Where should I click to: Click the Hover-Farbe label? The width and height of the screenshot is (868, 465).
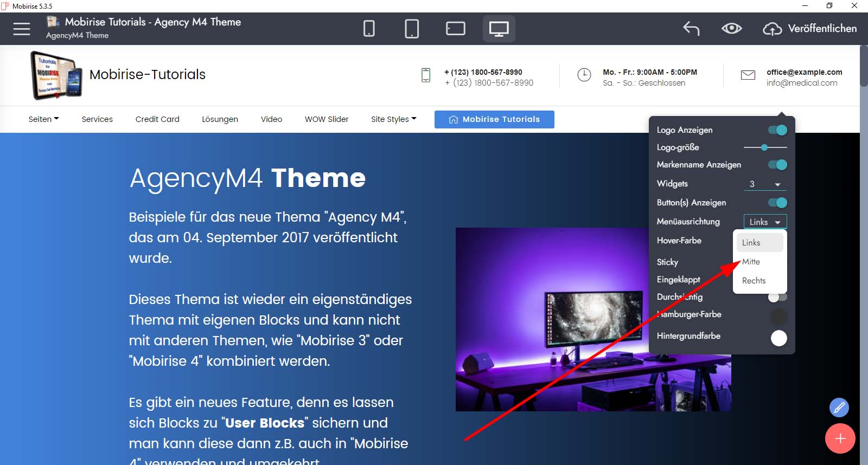click(x=679, y=241)
